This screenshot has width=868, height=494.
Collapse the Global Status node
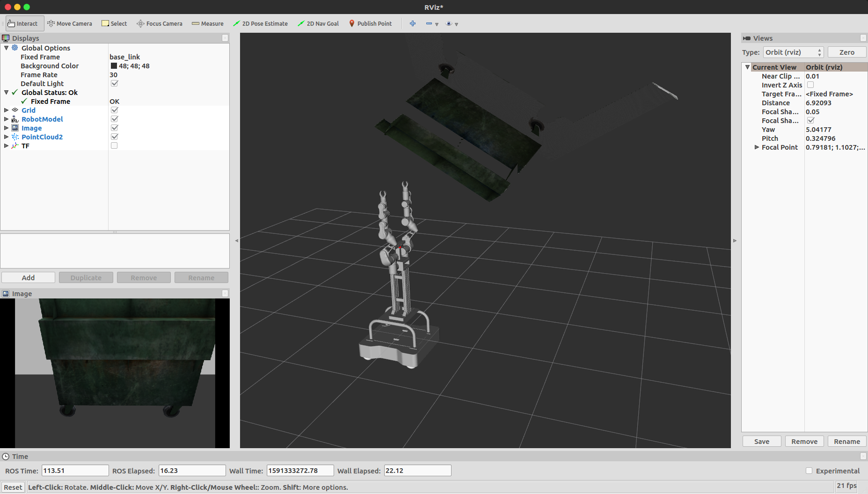[6, 92]
